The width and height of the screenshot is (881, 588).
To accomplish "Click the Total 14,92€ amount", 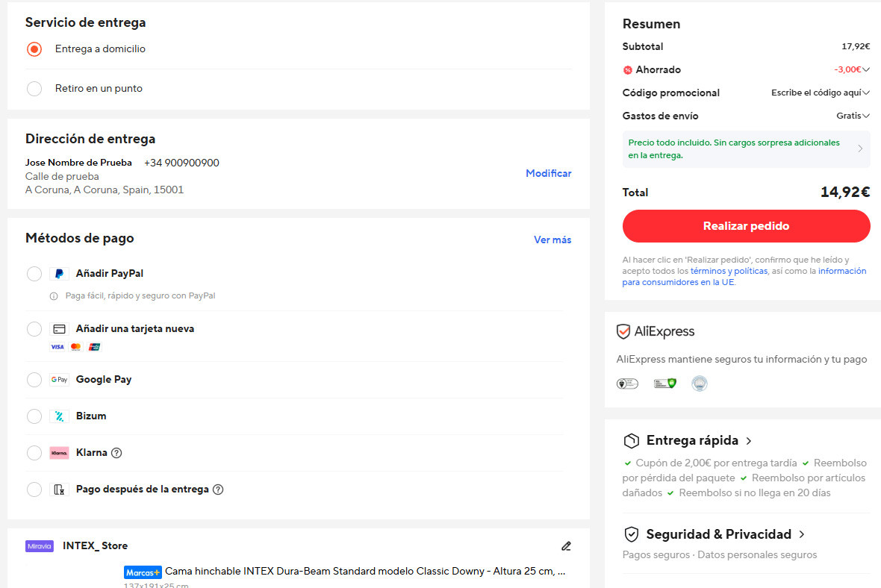I will [845, 192].
